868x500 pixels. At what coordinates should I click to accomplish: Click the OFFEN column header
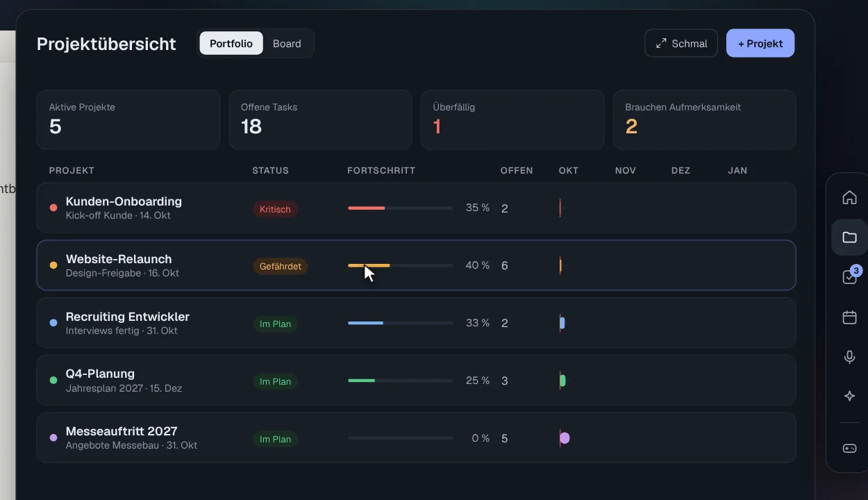pyautogui.click(x=517, y=170)
